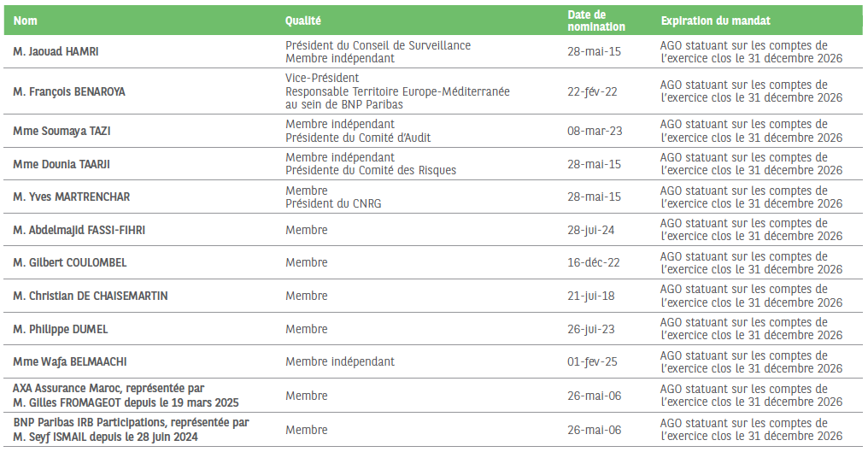The image size is (868, 452).
Task: Click the Nom column header
Action: click(26, 21)
